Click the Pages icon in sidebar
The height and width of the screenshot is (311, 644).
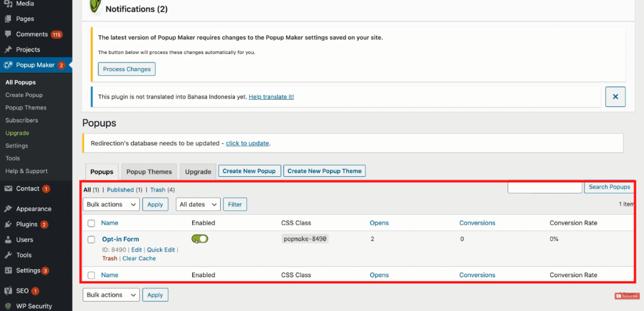click(x=8, y=19)
